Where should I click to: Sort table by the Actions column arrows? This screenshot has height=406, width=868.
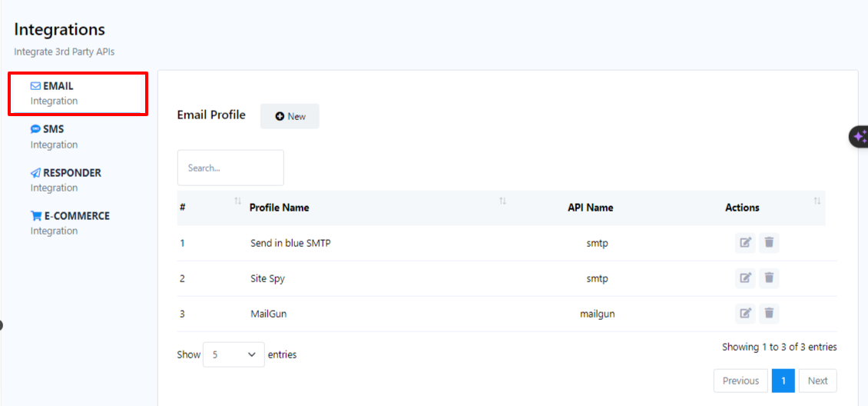pos(817,201)
